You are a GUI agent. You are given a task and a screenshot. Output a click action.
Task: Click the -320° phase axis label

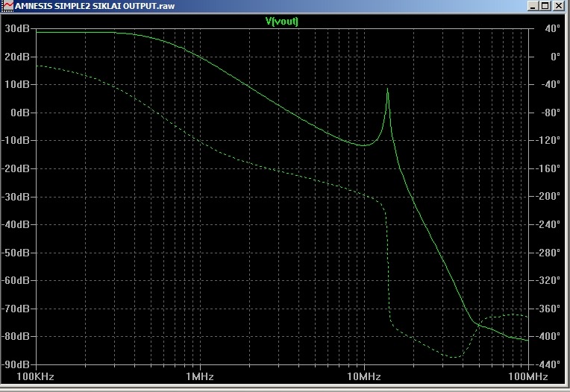[x=548, y=280]
